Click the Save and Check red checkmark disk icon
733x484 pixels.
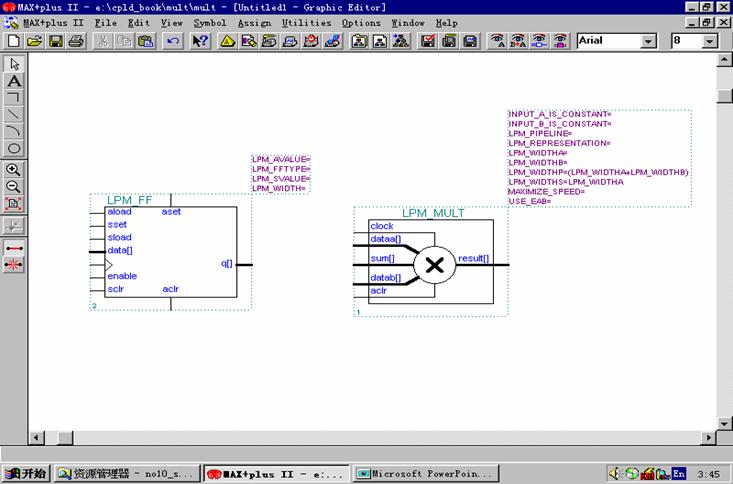point(428,41)
